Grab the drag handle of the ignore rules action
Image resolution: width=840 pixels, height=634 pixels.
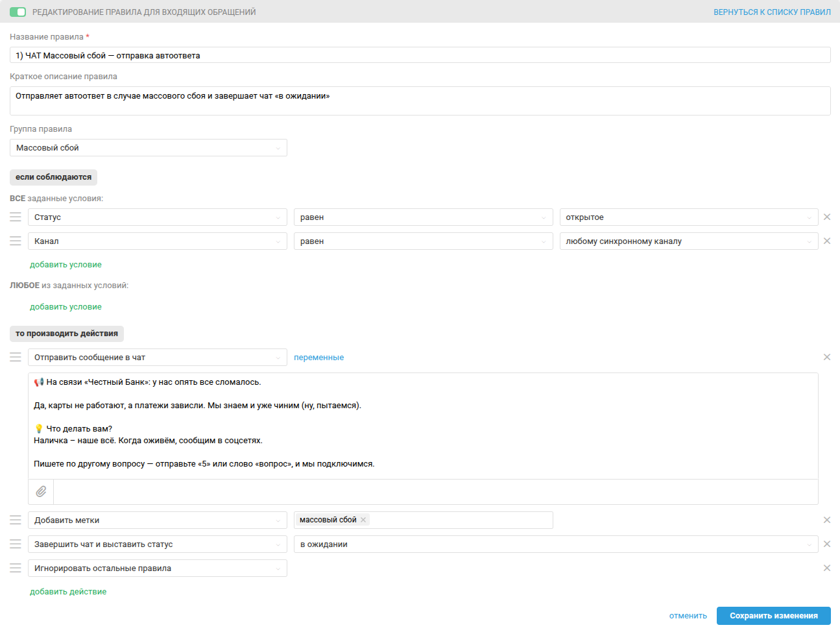(x=16, y=568)
